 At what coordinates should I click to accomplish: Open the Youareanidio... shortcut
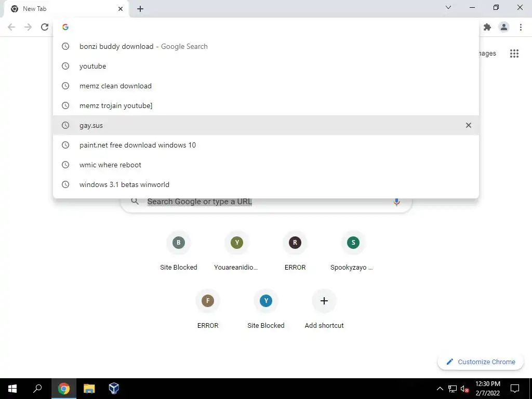237,251
